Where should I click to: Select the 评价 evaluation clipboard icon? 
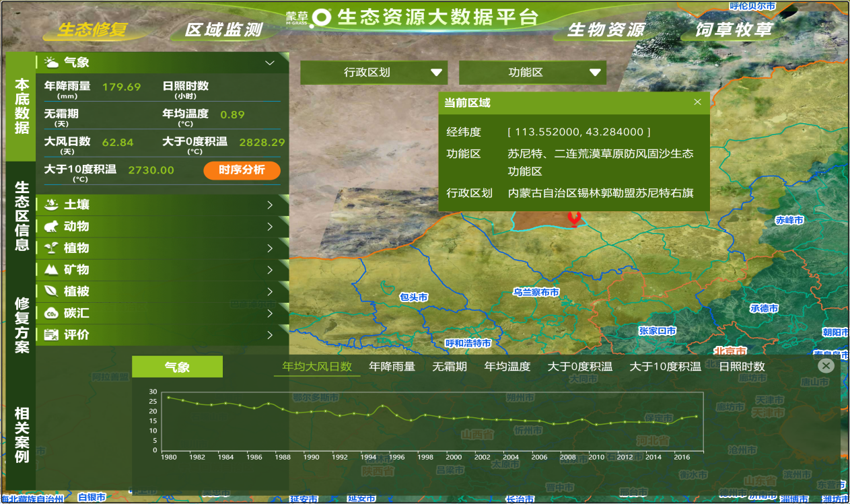(x=52, y=334)
